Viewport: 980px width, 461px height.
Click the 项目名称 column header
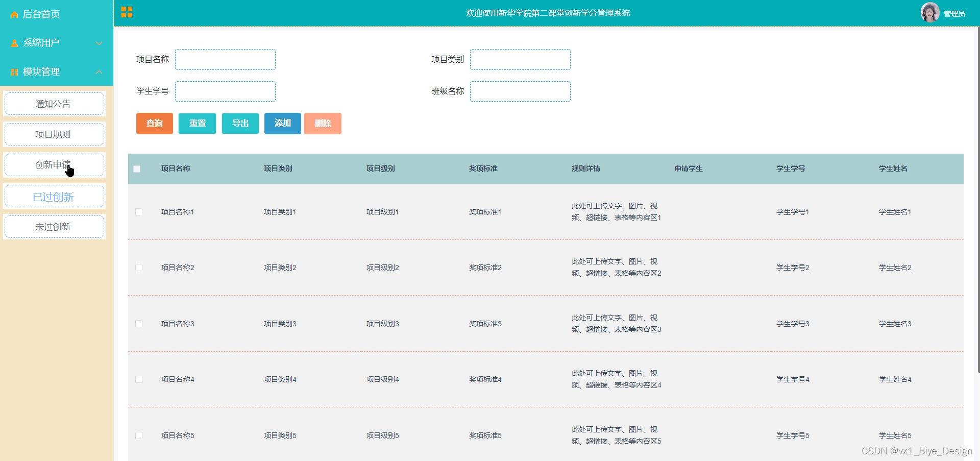[x=176, y=168]
